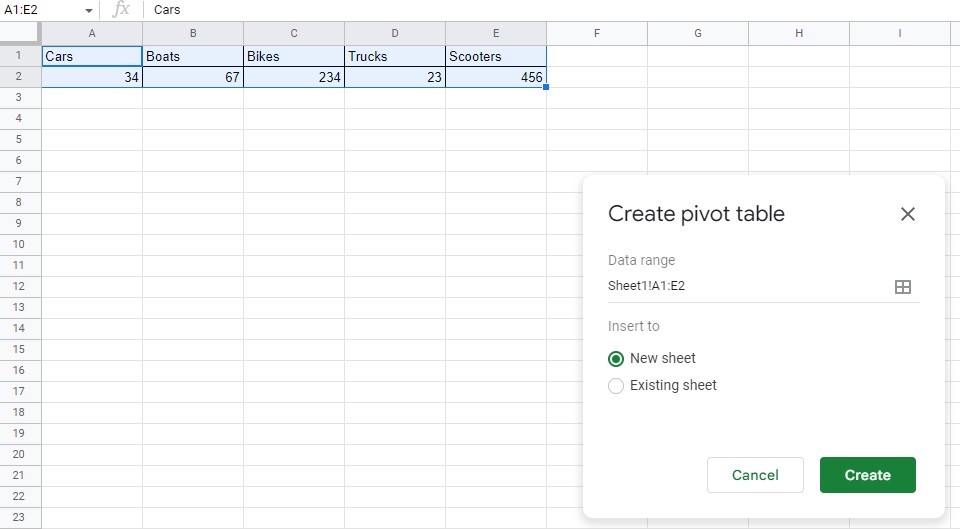Select column C header
This screenshot has width=960, height=529.
pos(294,34)
